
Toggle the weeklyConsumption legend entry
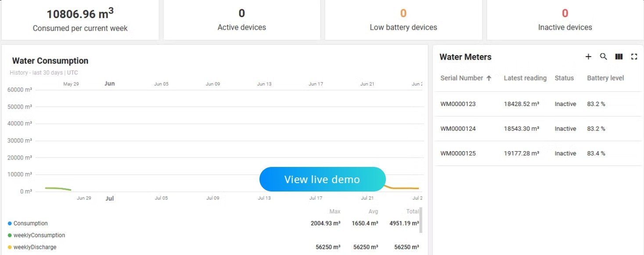[39, 235]
